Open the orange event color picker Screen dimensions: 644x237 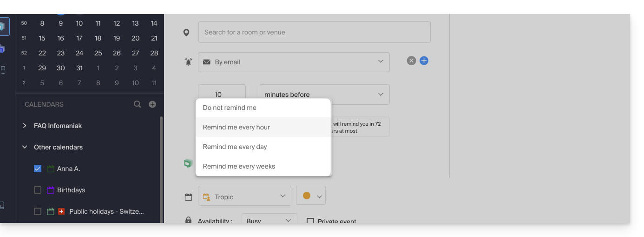pos(311,196)
